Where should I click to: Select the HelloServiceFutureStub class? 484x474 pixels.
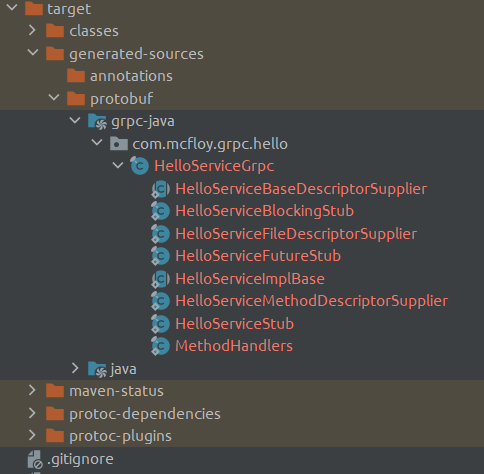click(x=258, y=256)
